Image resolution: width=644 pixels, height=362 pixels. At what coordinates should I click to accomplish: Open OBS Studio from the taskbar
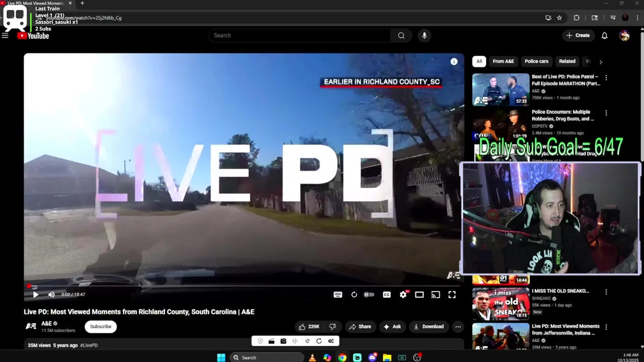pyautogui.click(x=417, y=357)
